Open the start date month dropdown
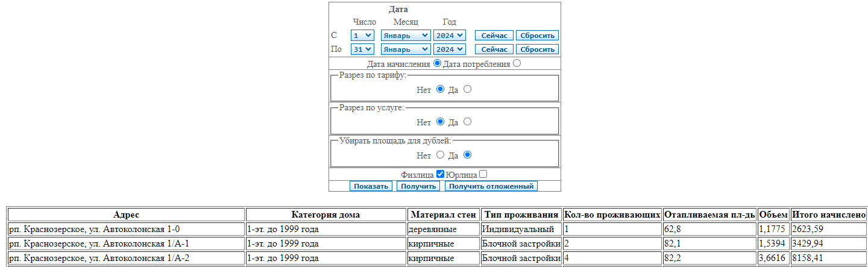This screenshot has width=868, height=267. [x=406, y=36]
